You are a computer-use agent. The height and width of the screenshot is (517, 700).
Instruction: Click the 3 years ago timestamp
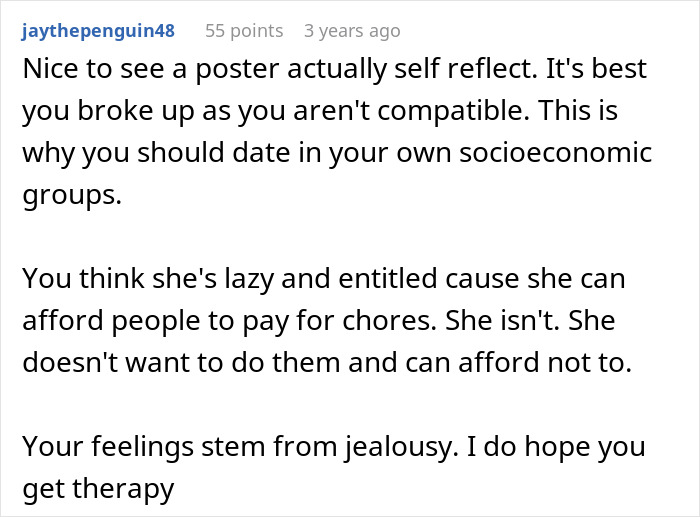(x=352, y=31)
